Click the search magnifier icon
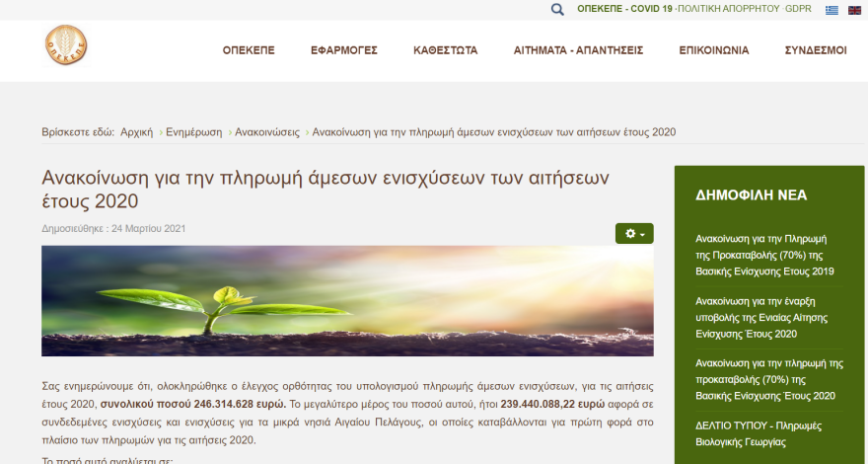Screen dimensions: 868x464 pyautogui.click(x=557, y=9)
